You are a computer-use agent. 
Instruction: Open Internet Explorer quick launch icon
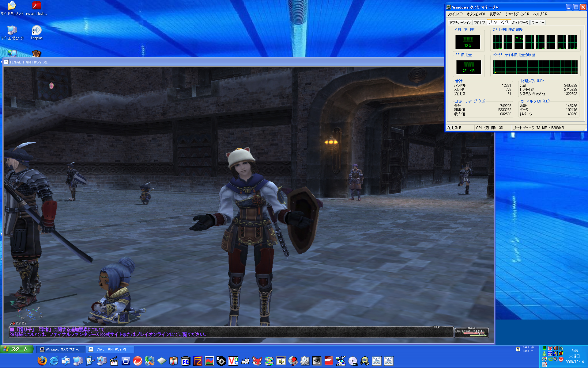(x=54, y=361)
